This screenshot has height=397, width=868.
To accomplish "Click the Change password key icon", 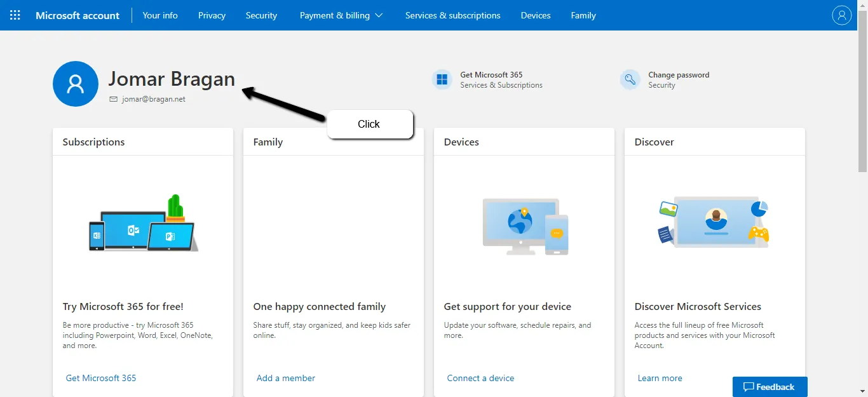I will click(630, 80).
